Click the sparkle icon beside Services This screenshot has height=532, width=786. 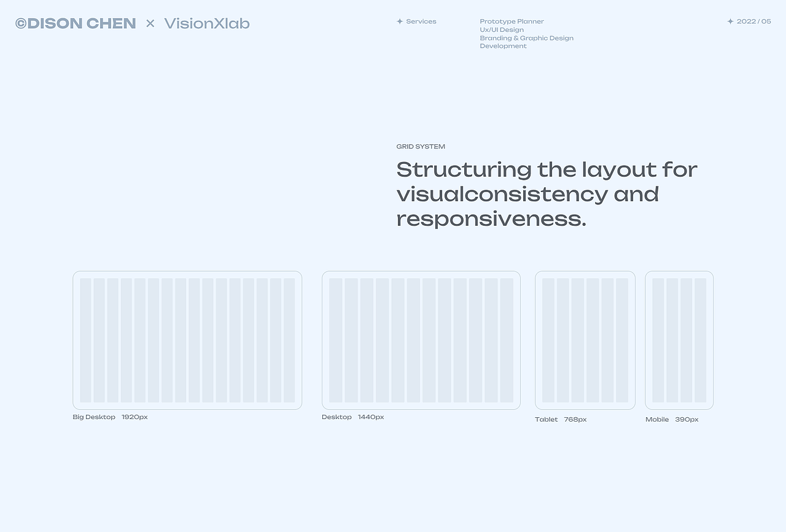(x=400, y=21)
